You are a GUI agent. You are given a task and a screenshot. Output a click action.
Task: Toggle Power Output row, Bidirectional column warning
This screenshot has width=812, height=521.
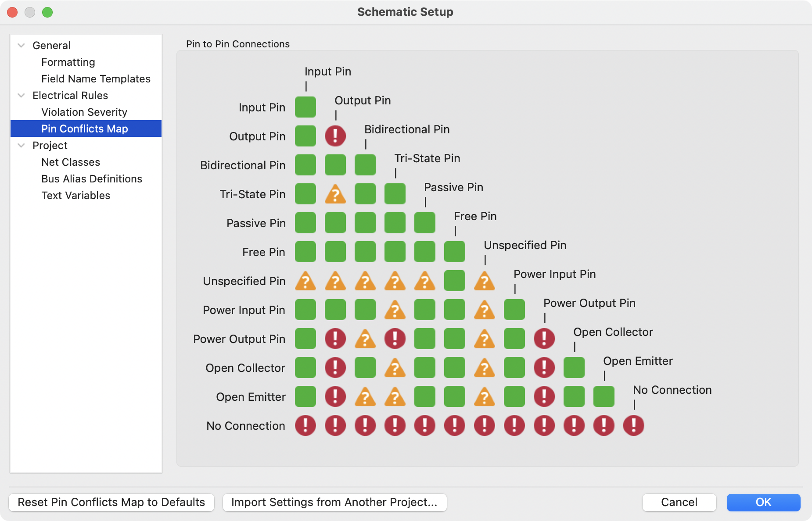(x=365, y=339)
